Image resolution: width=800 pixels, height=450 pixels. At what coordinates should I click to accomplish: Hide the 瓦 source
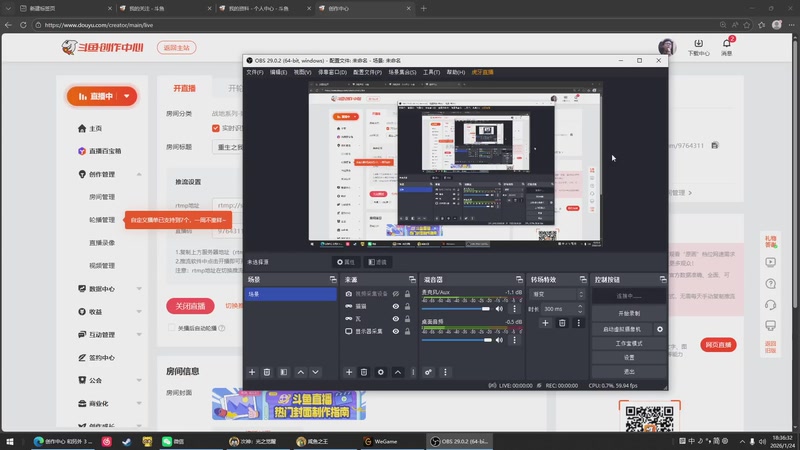pos(395,319)
